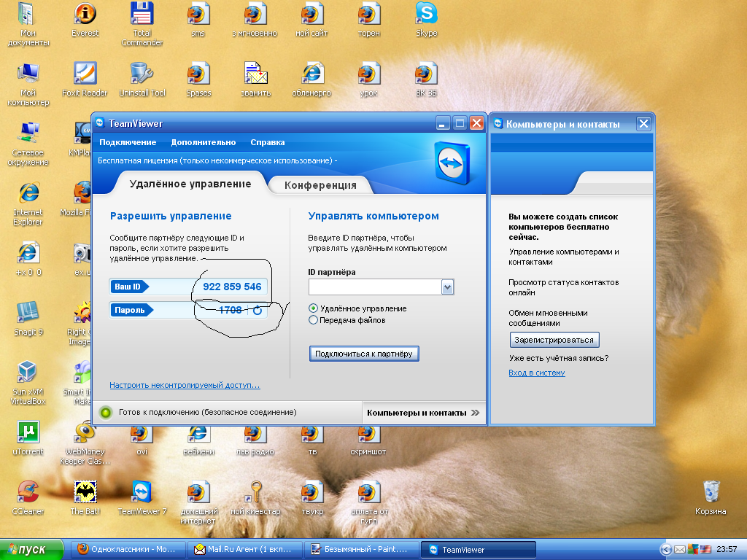Screen dimensions: 747x560
Task: Expand the ID партнёра dropdown arrow
Action: click(447, 287)
